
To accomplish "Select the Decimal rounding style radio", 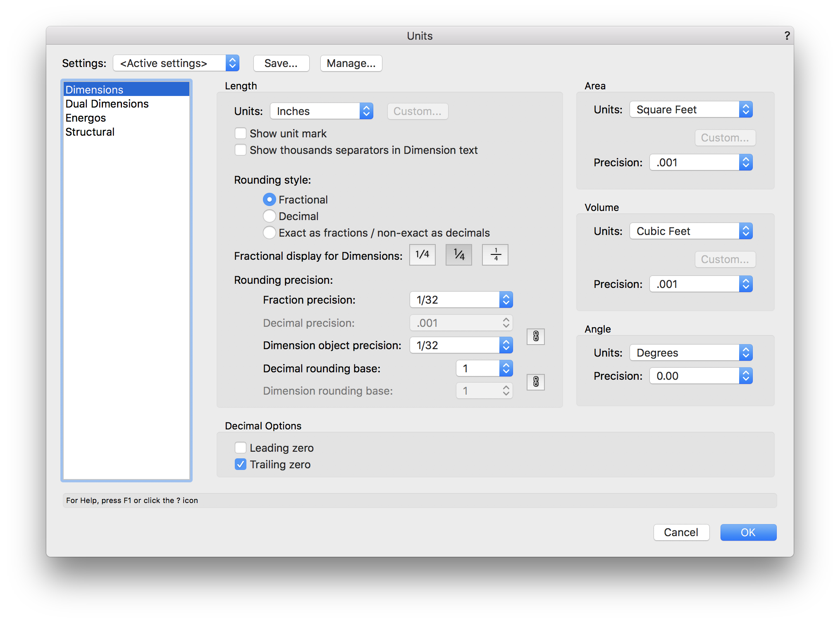I will click(x=270, y=216).
